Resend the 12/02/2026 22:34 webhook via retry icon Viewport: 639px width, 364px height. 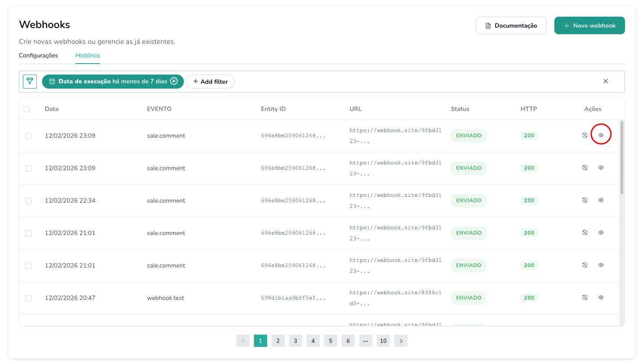point(585,200)
